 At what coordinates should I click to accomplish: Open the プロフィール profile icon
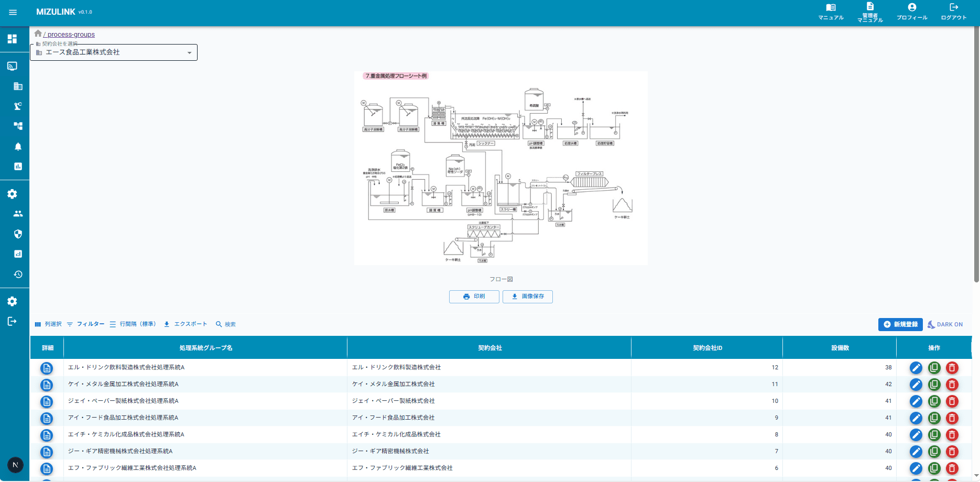point(912,12)
